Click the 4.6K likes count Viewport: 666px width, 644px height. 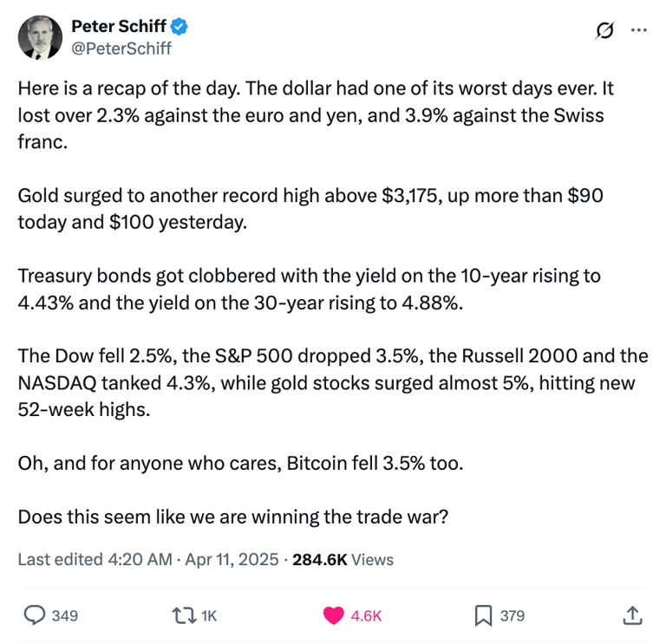pos(366,616)
